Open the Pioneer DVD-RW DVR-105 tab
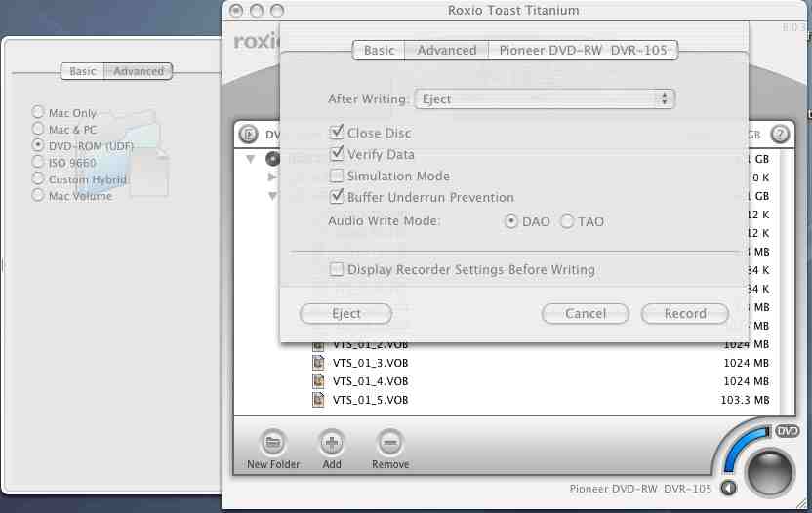 pyautogui.click(x=583, y=50)
